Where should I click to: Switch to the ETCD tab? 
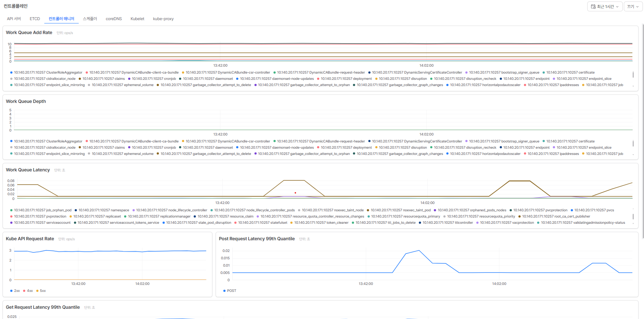35,19
